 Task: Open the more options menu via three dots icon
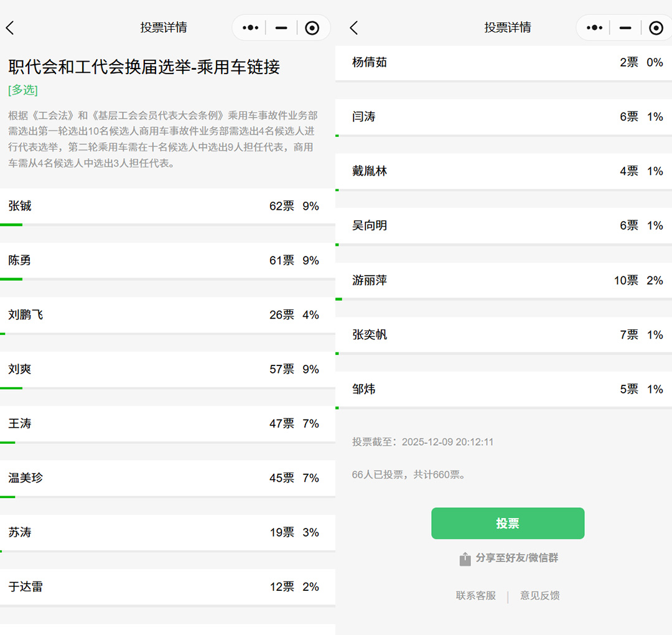point(249,27)
